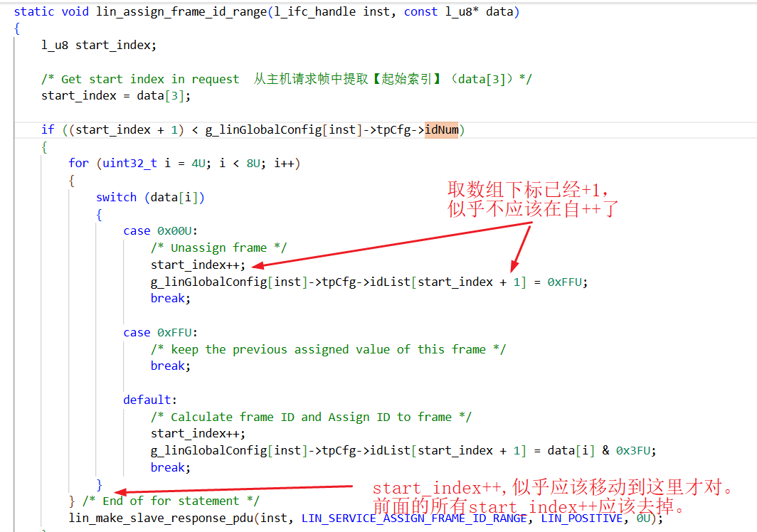Click start_index++ under the Unassign frame comment
Image resolution: width=757 pixels, height=532 pixels.
point(198,265)
